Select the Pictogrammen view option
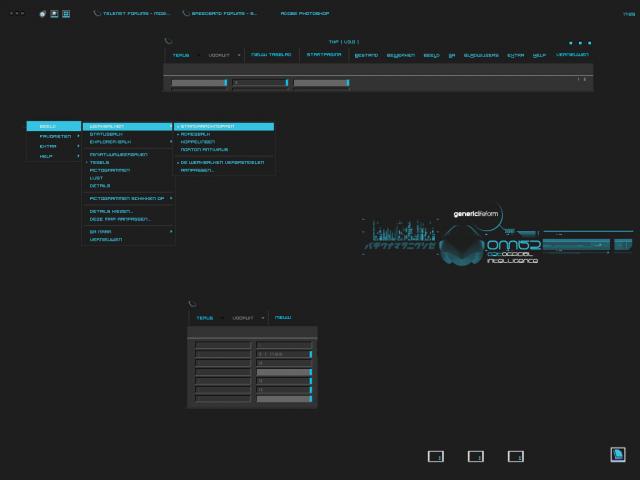This screenshot has height=480, width=640. (128, 170)
